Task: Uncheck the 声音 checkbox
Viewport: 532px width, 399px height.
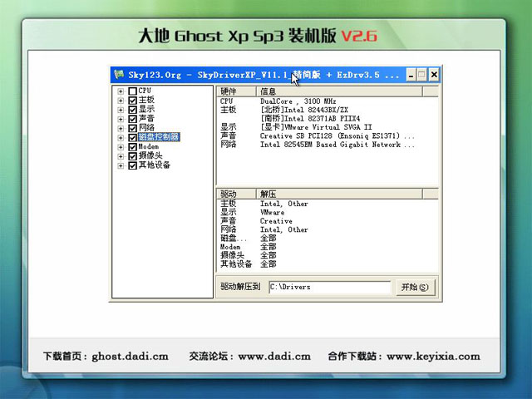Action: coord(133,119)
